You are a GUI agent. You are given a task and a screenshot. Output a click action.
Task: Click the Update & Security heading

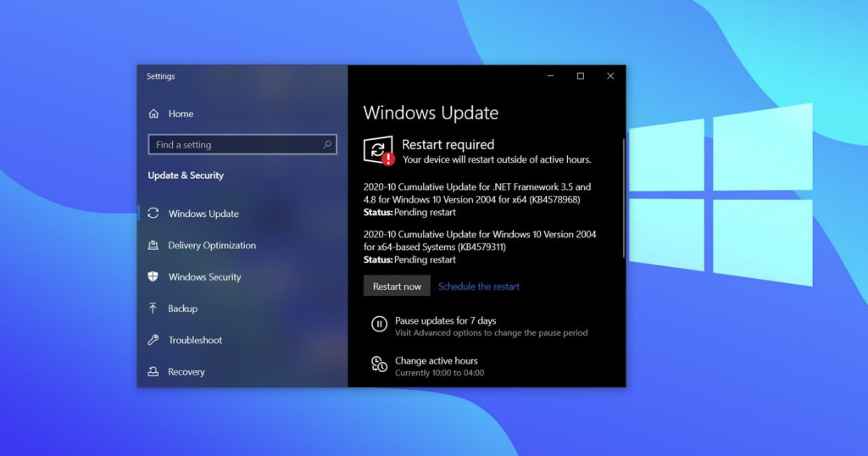click(186, 175)
